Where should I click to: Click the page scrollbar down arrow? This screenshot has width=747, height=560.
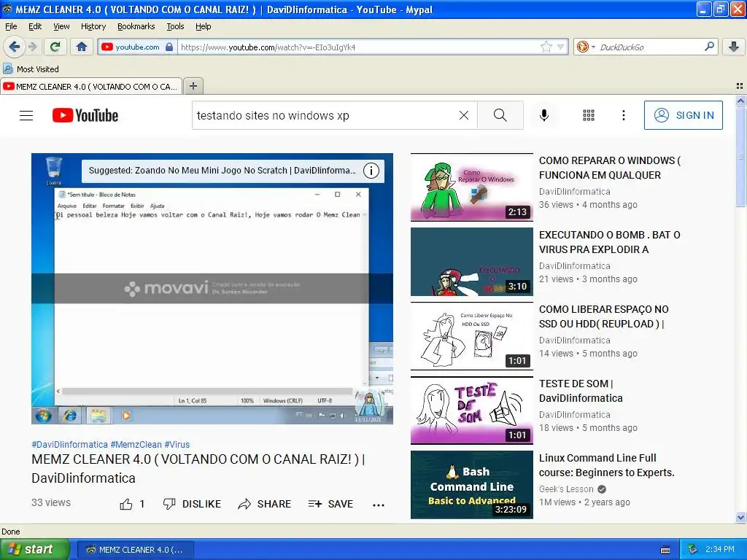point(740,518)
